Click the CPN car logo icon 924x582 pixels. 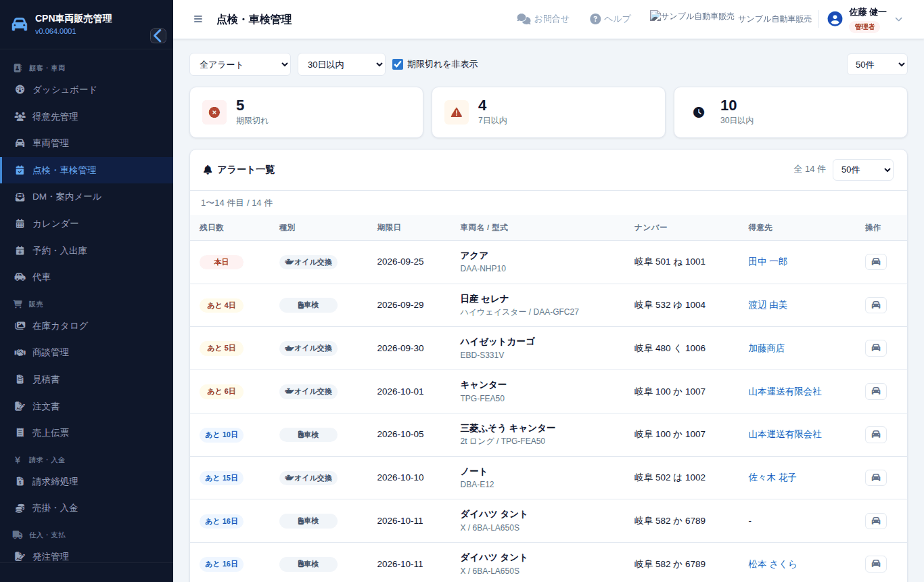click(20, 24)
